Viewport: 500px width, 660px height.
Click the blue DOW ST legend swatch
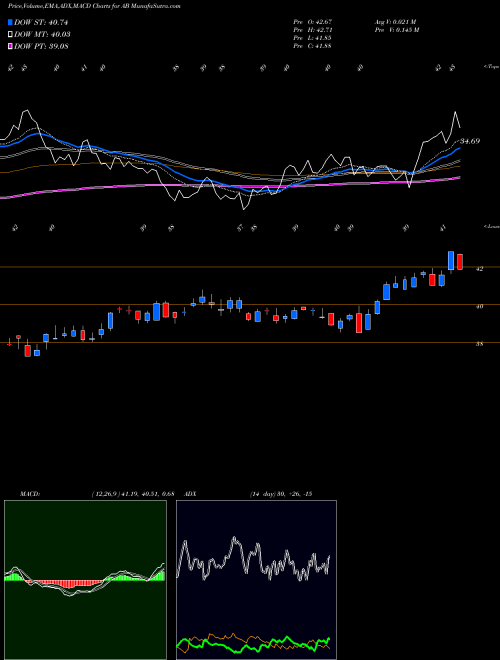[x=10, y=22]
